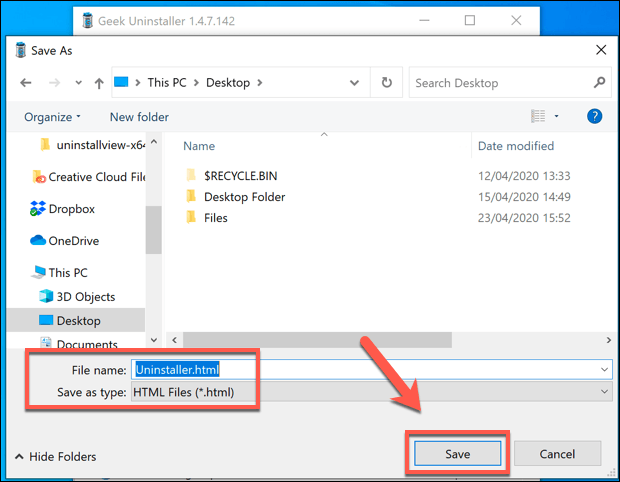Open the view options dropdown arrow
This screenshot has height=482, width=620.
click(x=556, y=116)
